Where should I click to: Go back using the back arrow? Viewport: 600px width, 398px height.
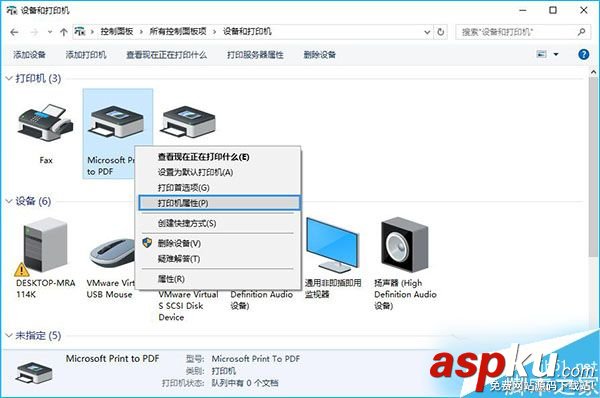(x=14, y=32)
